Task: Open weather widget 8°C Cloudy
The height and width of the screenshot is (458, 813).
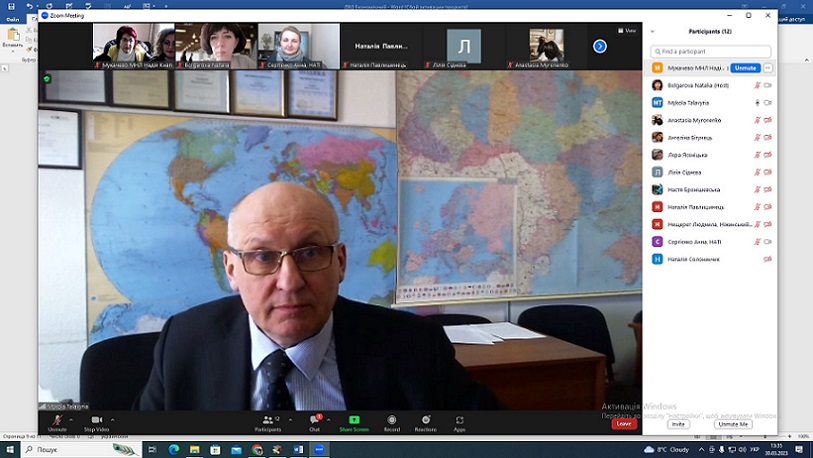Action: point(666,450)
